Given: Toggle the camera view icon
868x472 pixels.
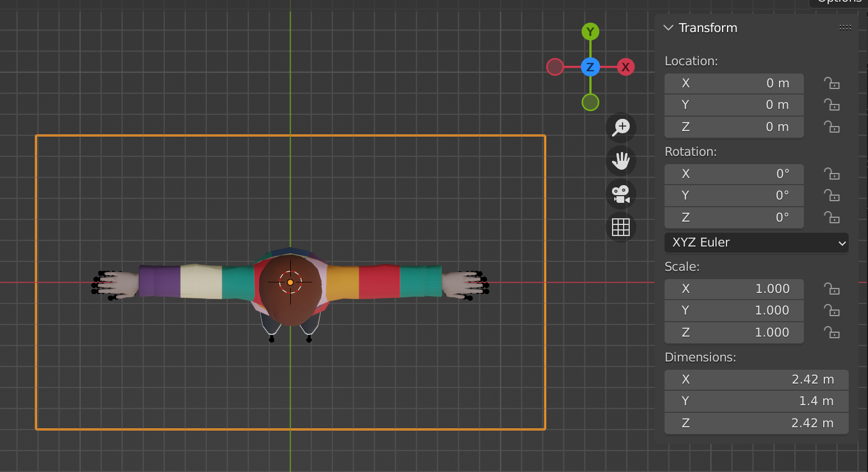Looking at the screenshot, I should click(x=621, y=194).
